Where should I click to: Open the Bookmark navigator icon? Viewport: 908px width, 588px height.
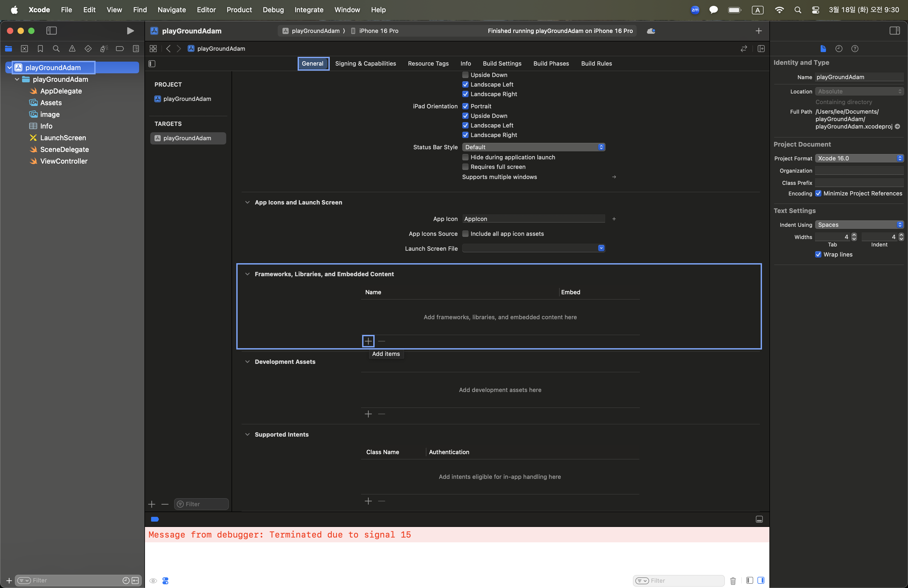40,48
